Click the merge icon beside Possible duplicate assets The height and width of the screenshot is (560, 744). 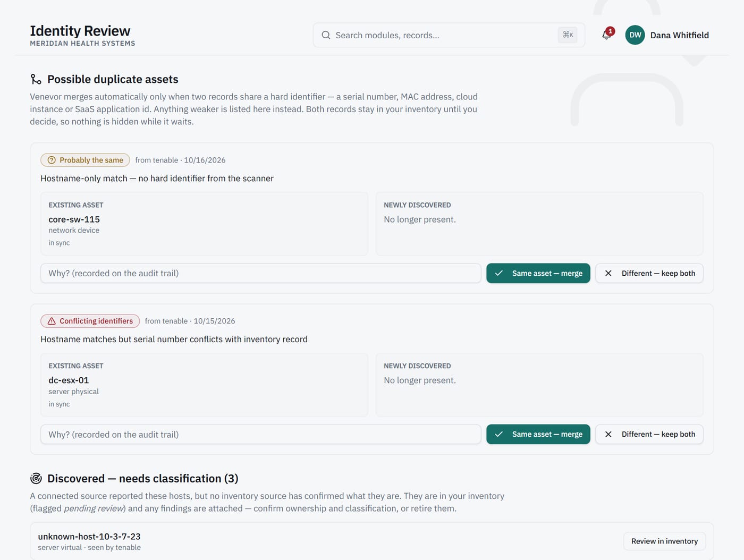(36, 79)
